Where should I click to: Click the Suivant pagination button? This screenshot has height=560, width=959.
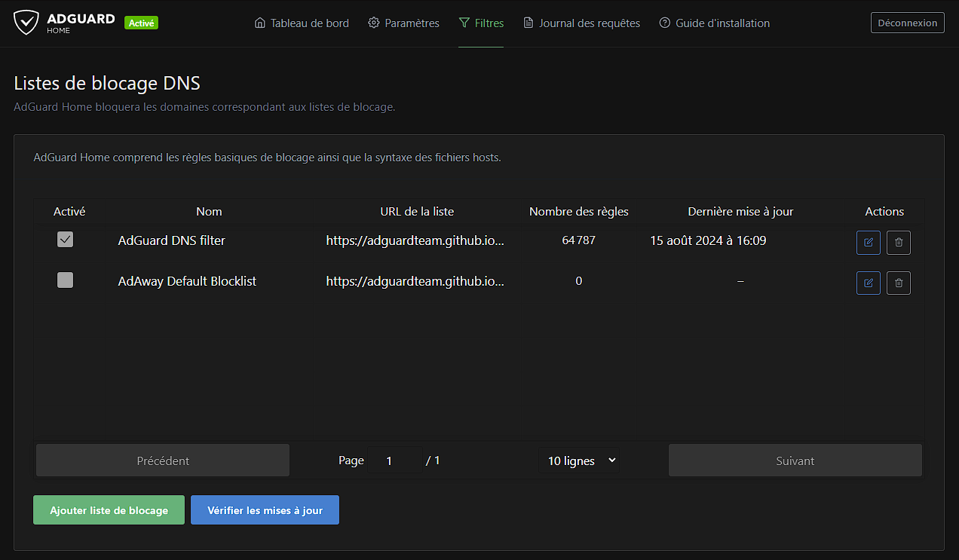coord(795,461)
